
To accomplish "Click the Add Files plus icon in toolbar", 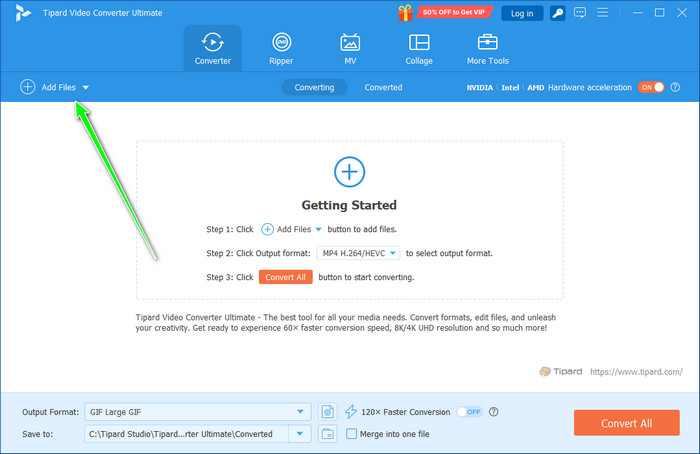I will (x=28, y=87).
